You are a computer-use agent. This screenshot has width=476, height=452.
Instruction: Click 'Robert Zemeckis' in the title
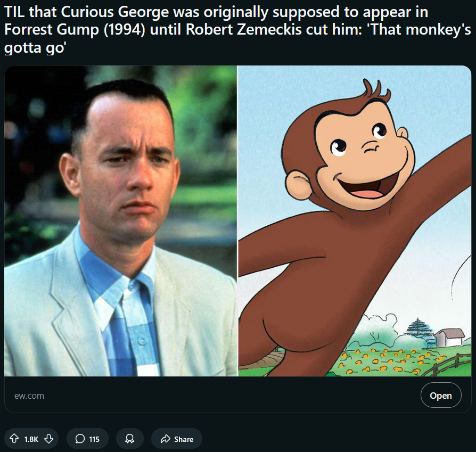click(244, 29)
